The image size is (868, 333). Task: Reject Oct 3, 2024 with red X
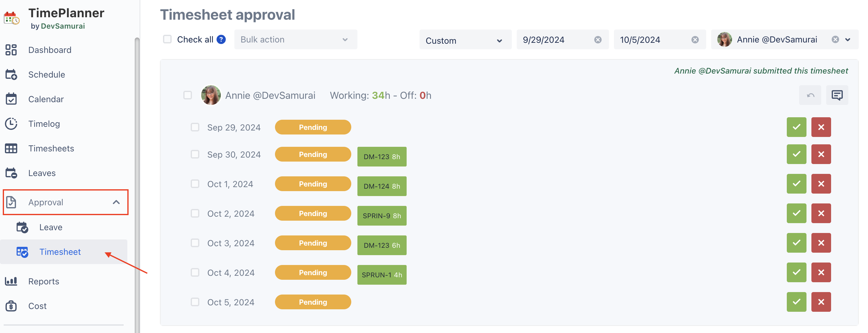[821, 243]
